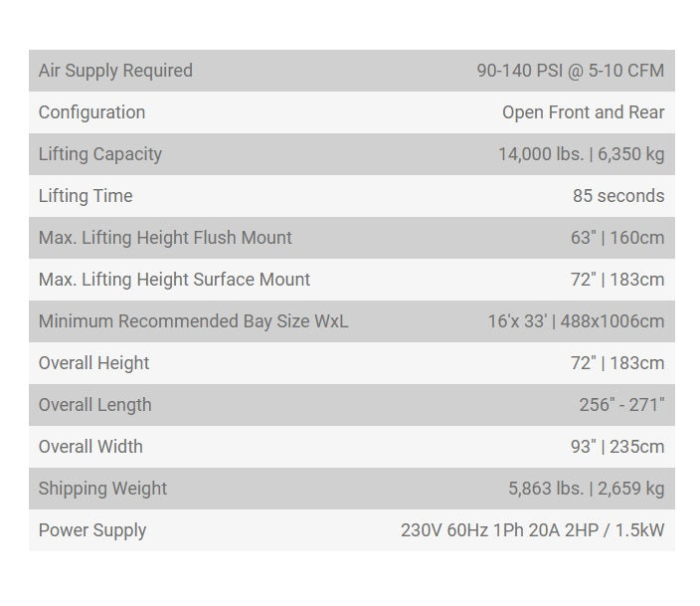
Task: Select the 14,000 lbs. | 6,350 kg value
Action: pos(581,154)
